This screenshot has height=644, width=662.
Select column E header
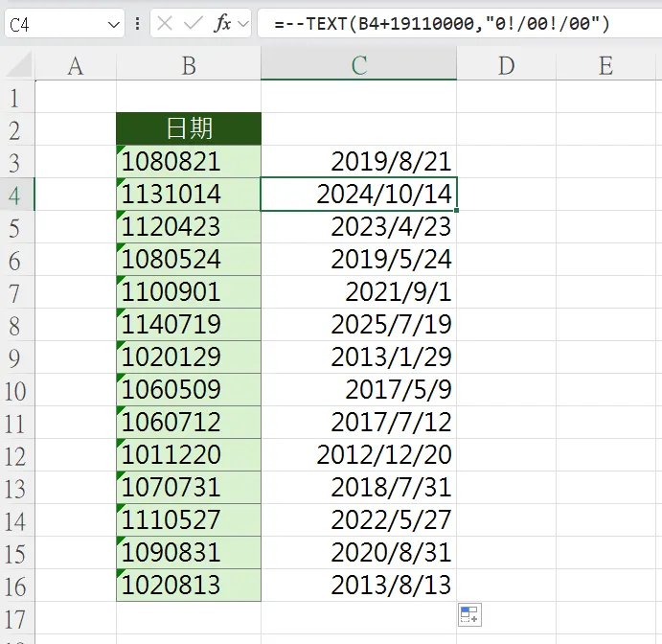coord(605,65)
